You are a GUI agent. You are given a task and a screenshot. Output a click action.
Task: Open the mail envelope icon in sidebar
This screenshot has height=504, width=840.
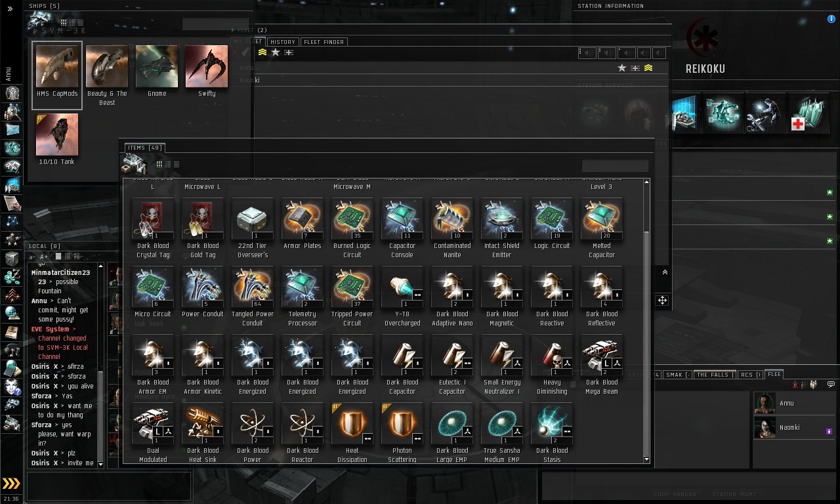click(x=12, y=129)
